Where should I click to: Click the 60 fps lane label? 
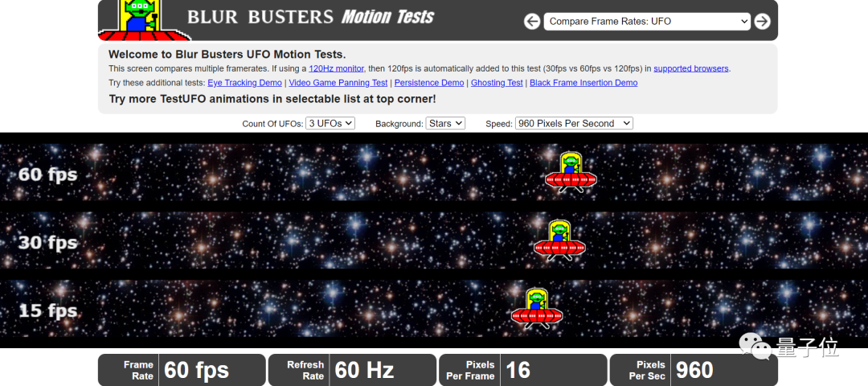click(x=47, y=175)
